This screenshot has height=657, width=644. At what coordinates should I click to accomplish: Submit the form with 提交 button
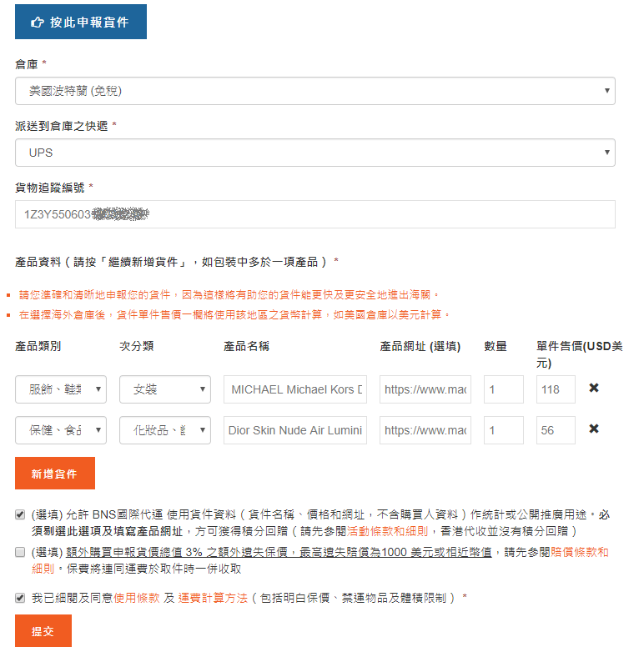point(43,631)
